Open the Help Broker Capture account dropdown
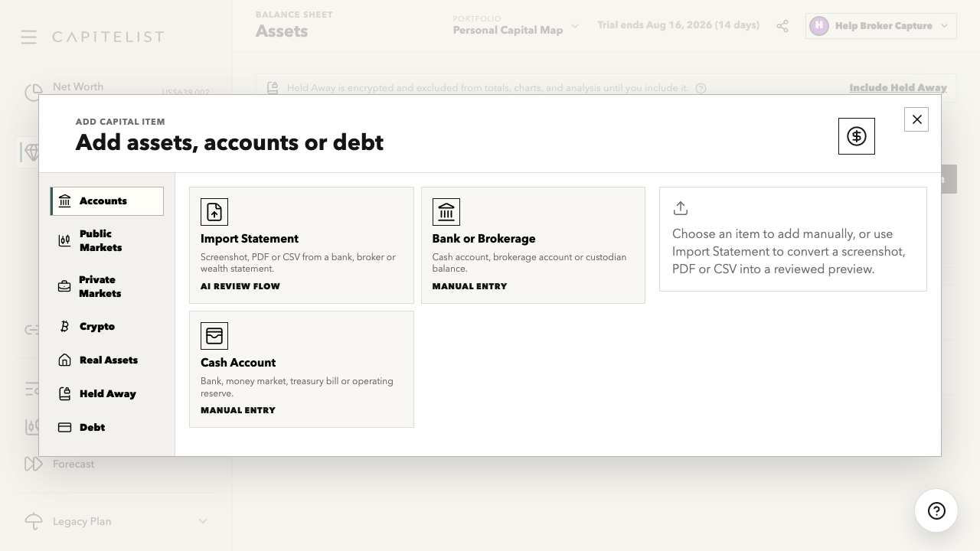 click(x=881, y=25)
